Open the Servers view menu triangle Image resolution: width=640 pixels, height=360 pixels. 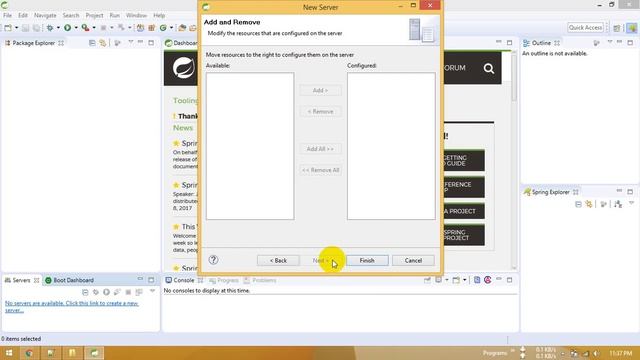(x=152, y=291)
